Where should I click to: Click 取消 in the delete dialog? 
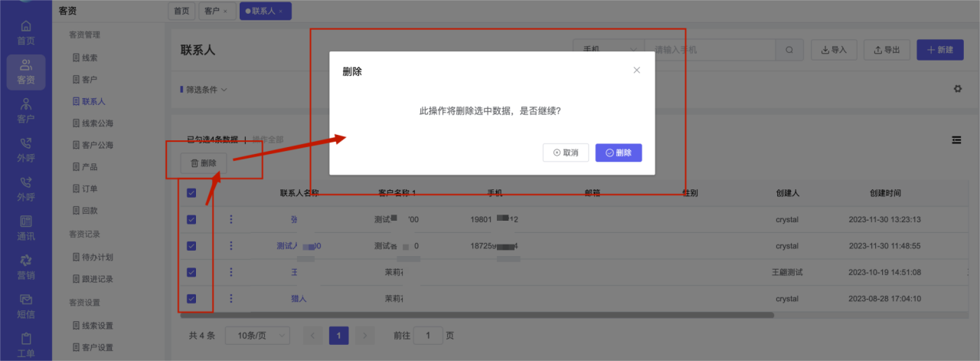566,153
